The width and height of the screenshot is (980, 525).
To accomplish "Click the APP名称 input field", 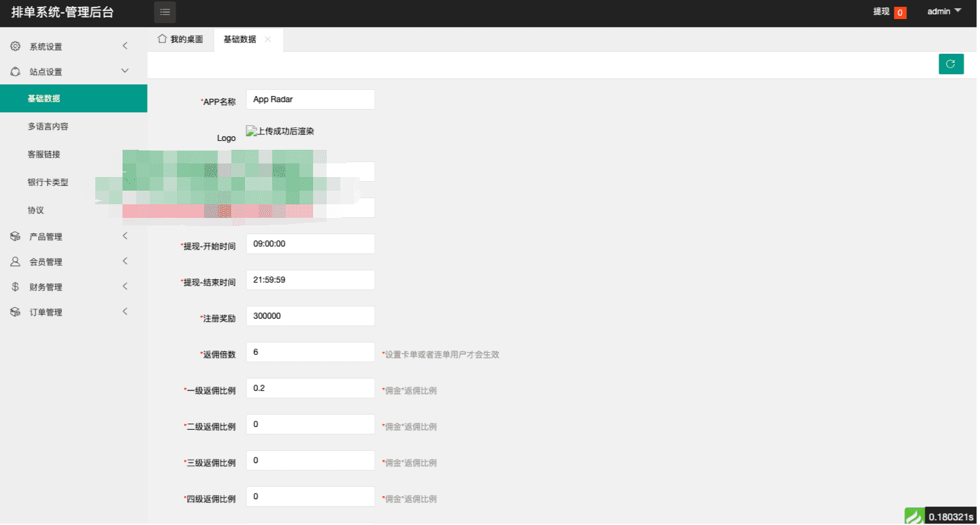I will tap(310, 99).
